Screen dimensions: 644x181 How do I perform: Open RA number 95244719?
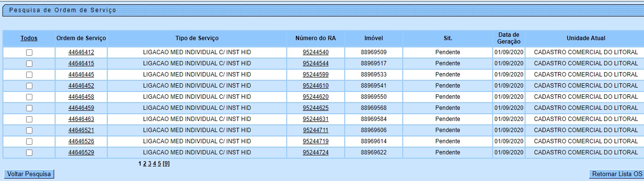[316, 141]
